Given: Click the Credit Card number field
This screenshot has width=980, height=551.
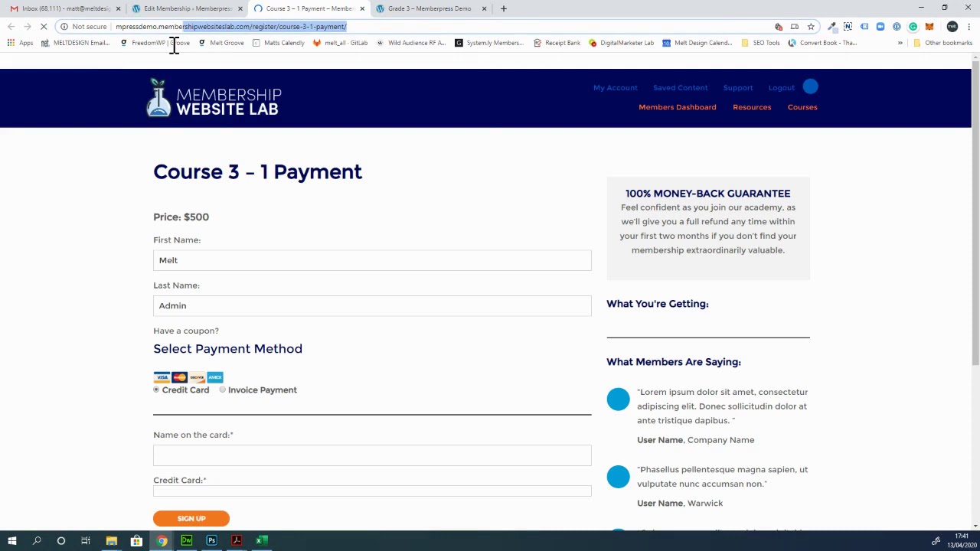Looking at the screenshot, I should coord(372,491).
